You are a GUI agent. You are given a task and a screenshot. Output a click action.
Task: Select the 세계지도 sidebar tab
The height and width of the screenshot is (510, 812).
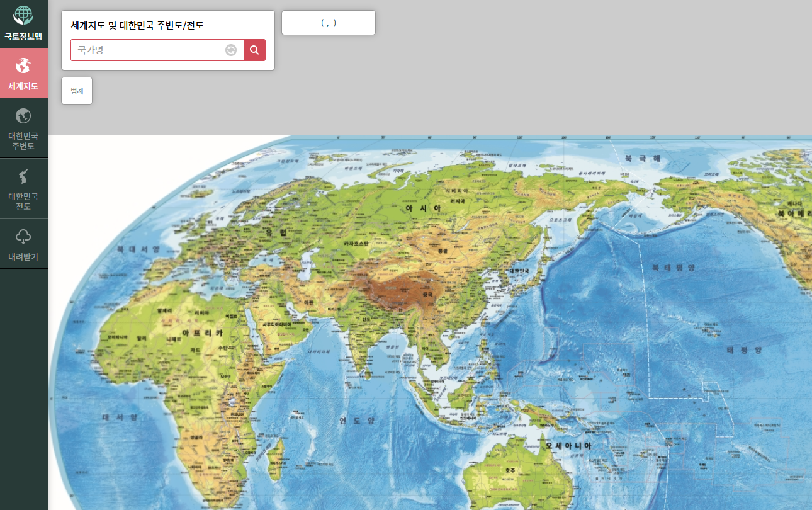coord(24,73)
